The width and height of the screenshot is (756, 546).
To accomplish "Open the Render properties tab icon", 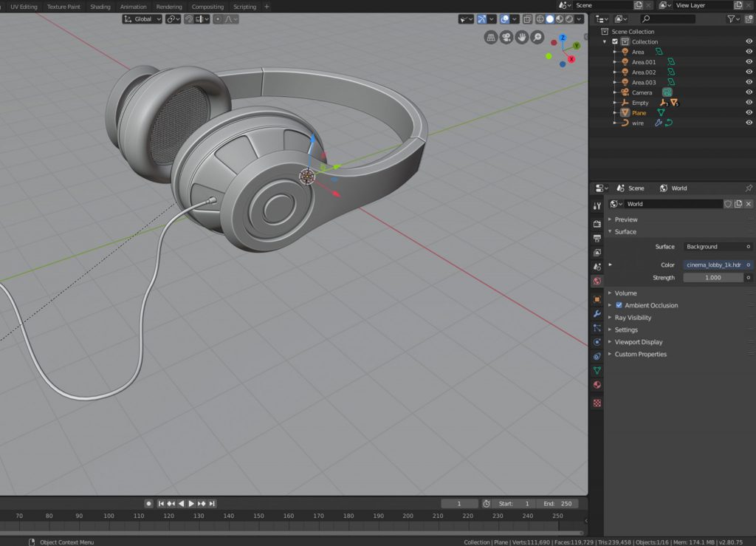I will pos(597,223).
